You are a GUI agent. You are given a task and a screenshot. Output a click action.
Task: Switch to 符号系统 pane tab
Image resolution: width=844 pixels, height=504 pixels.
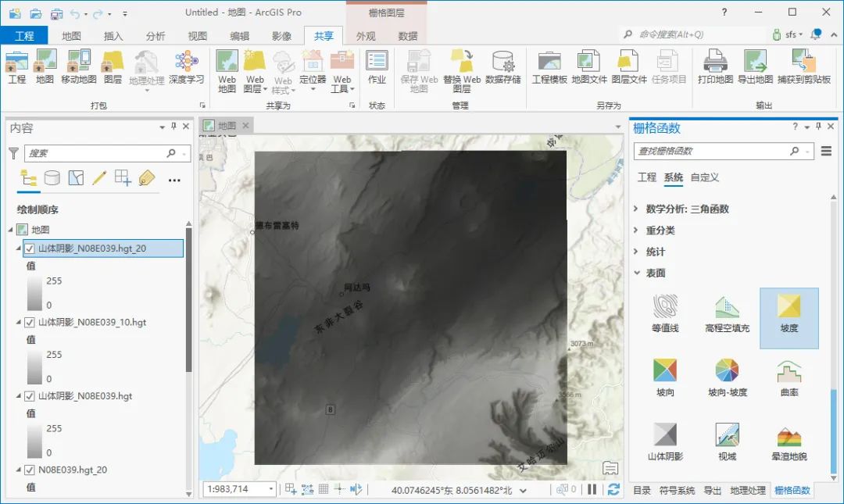(x=677, y=490)
